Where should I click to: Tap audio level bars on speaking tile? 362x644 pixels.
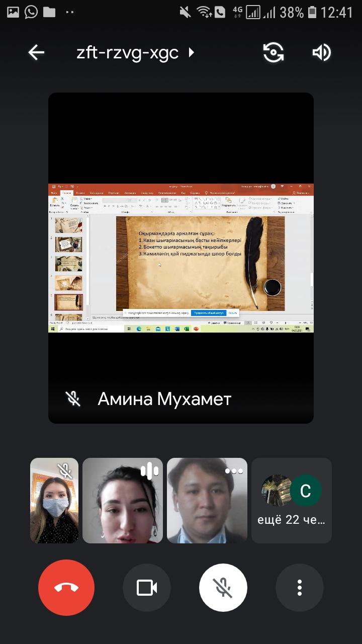149,471
